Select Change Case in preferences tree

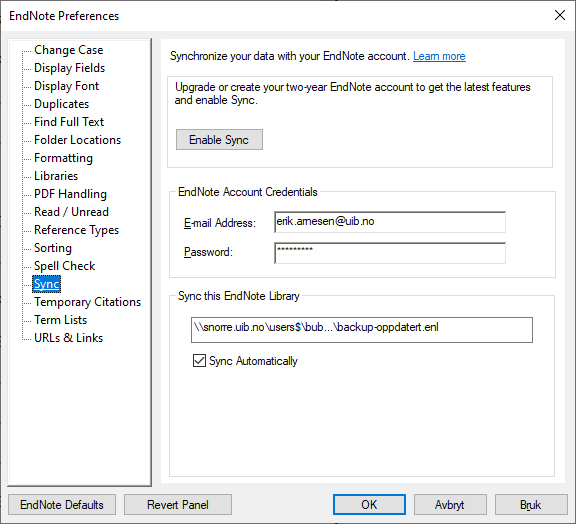click(x=69, y=50)
